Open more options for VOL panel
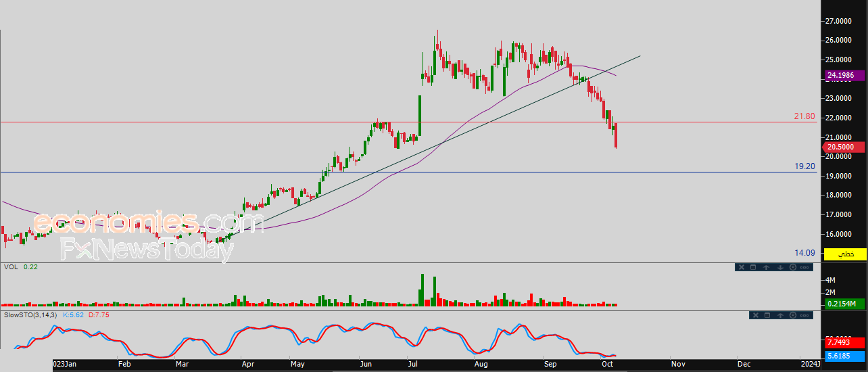The width and height of the screenshot is (868, 372). tap(804, 267)
